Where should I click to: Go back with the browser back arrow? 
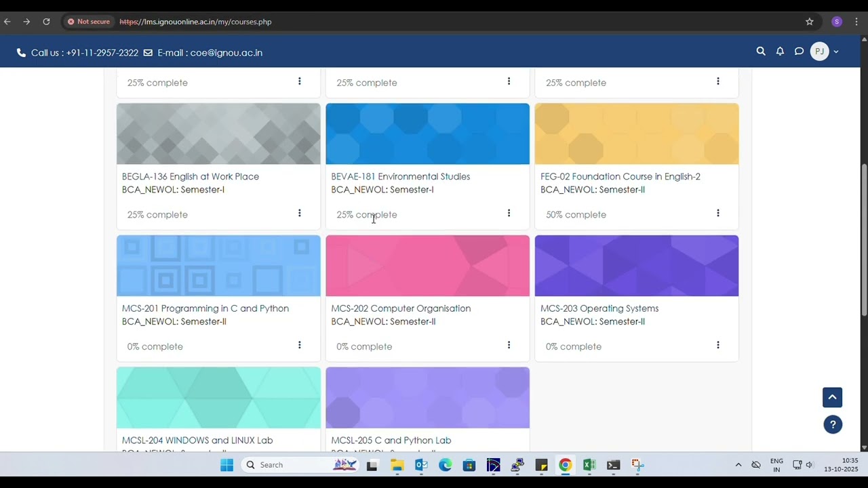coord(7,22)
